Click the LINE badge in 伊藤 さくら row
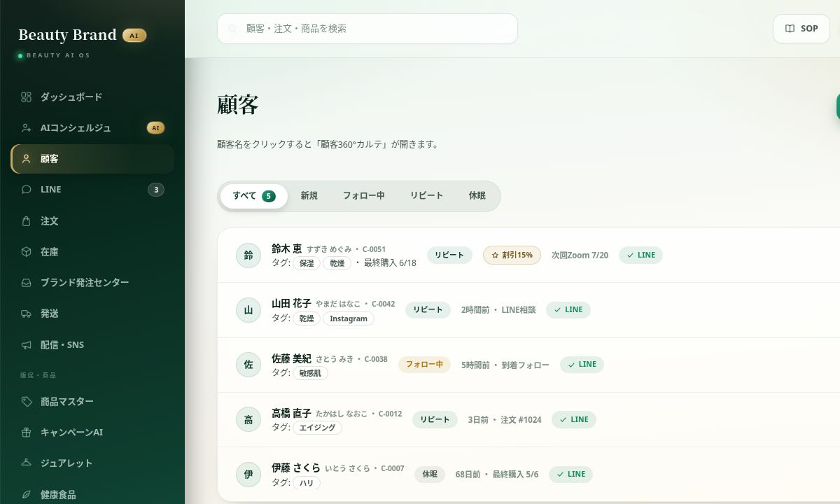Viewport: 840px width, 504px height. pyautogui.click(x=570, y=474)
